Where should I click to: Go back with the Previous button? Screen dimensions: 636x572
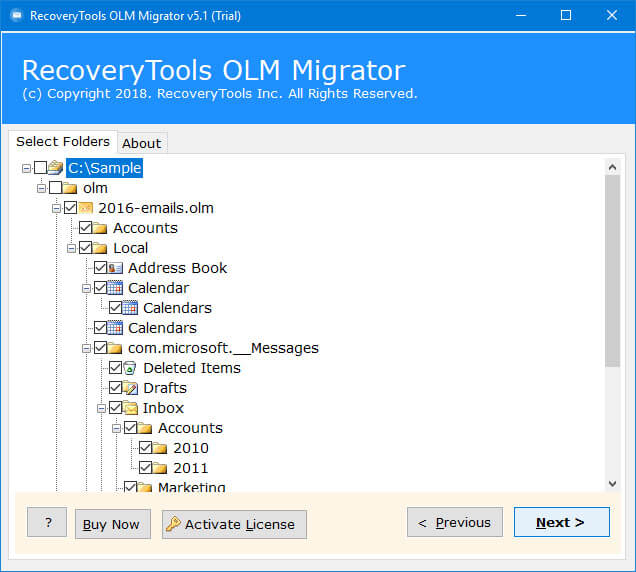point(455,522)
